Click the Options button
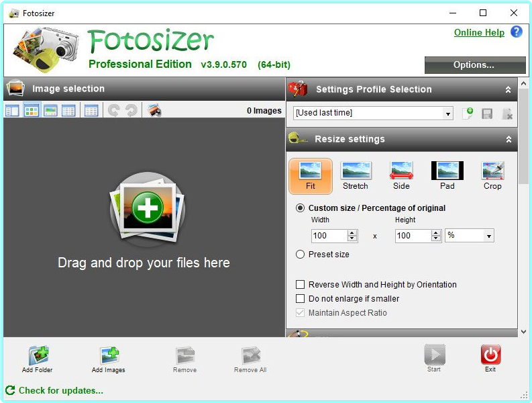The image size is (532, 403). coord(474,65)
